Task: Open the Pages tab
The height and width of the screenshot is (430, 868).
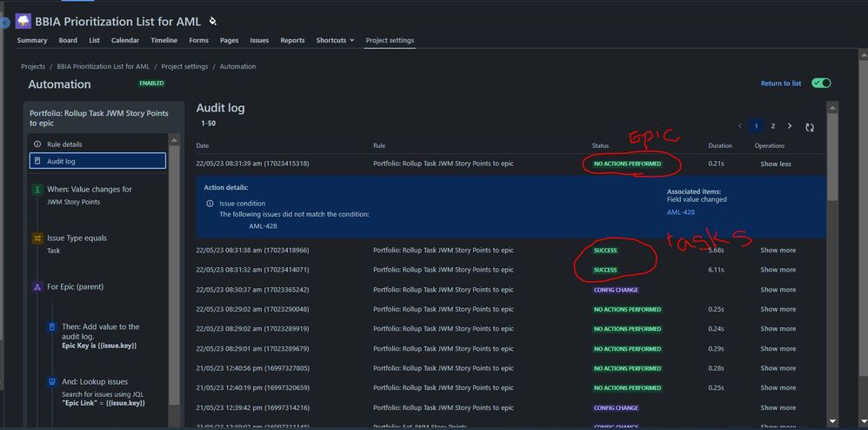Action: tap(230, 40)
